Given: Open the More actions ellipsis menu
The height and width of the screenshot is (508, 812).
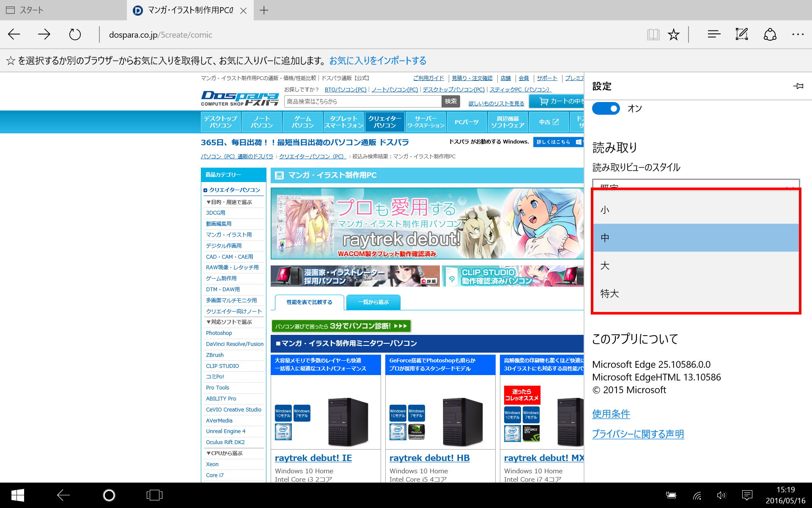Looking at the screenshot, I should (x=798, y=34).
